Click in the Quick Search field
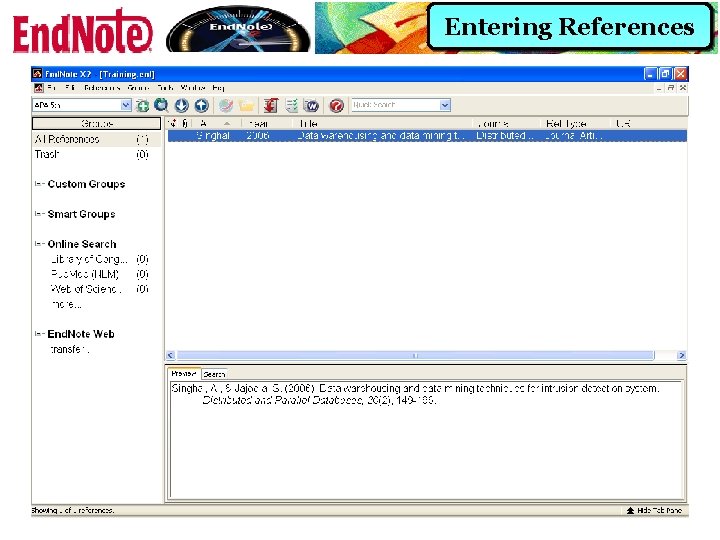Image resolution: width=720 pixels, height=540 pixels. [x=396, y=105]
